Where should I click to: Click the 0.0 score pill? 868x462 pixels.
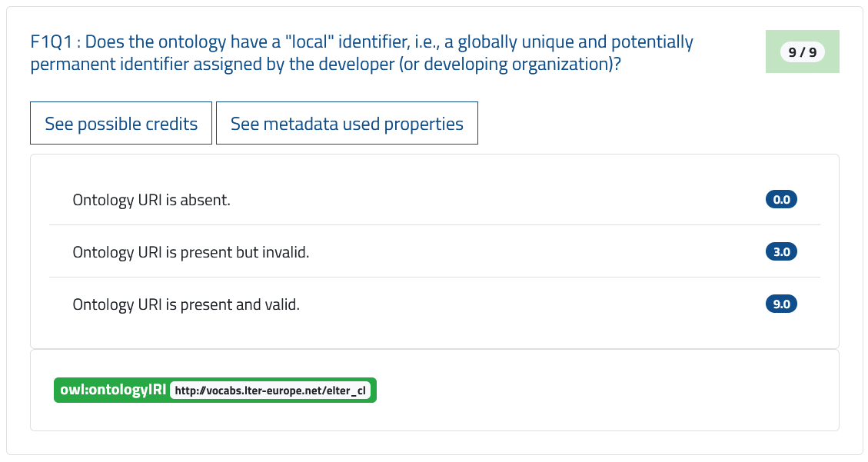(x=780, y=199)
